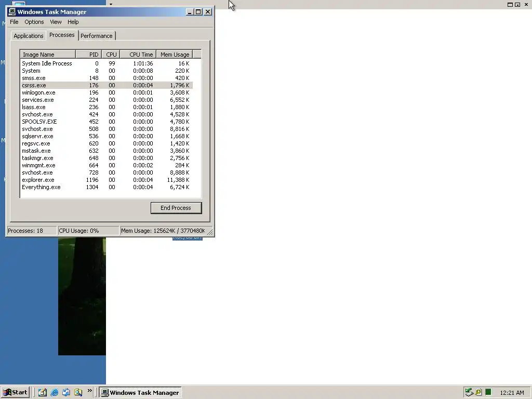Select the System process row

click(107, 71)
